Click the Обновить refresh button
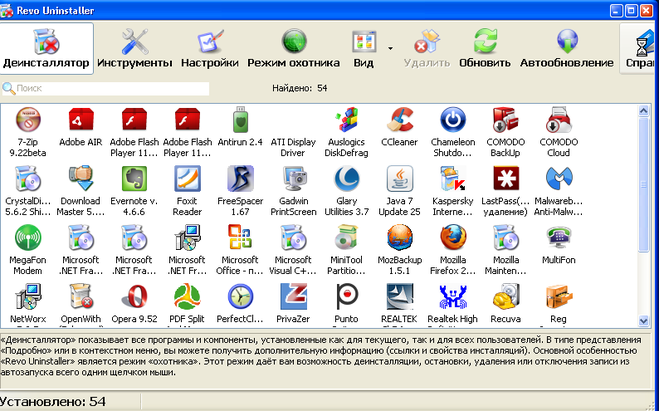The width and height of the screenshot is (659, 411). [x=485, y=46]
